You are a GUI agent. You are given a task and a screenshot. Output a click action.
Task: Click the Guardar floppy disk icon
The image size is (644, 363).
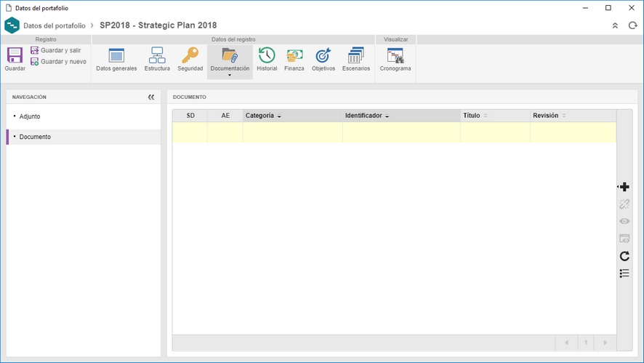point(15,55)
